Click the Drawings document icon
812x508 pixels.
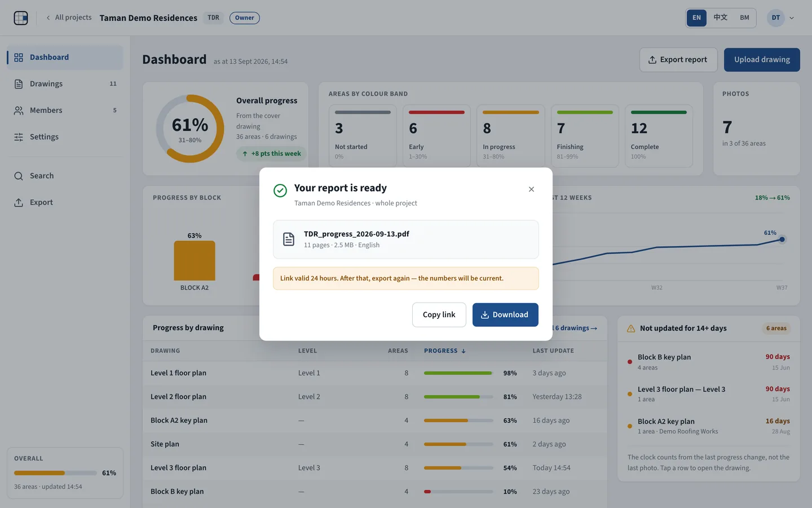[x=19, y=84]
